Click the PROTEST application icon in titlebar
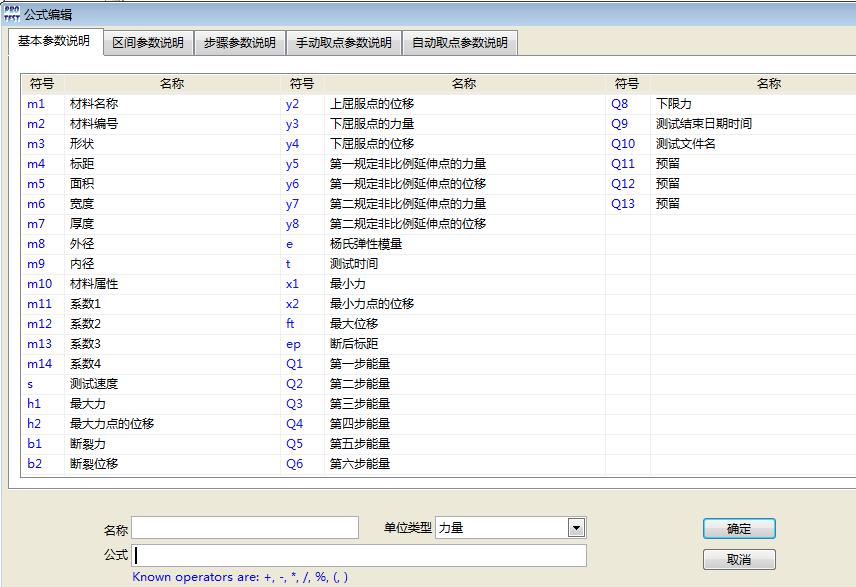The image size is (856, 587). (x=11, y=13)
